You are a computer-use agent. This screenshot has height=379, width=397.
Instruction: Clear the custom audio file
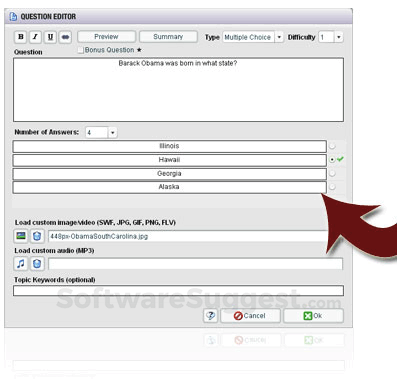(x=37, y=264)
